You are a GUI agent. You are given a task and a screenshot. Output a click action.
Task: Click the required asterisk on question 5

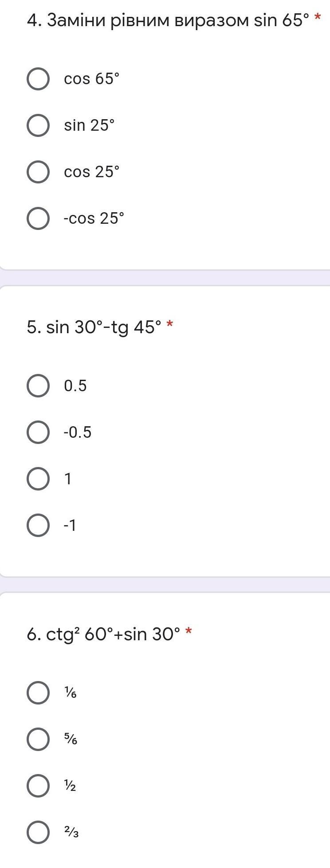click(x=170, y=326)
